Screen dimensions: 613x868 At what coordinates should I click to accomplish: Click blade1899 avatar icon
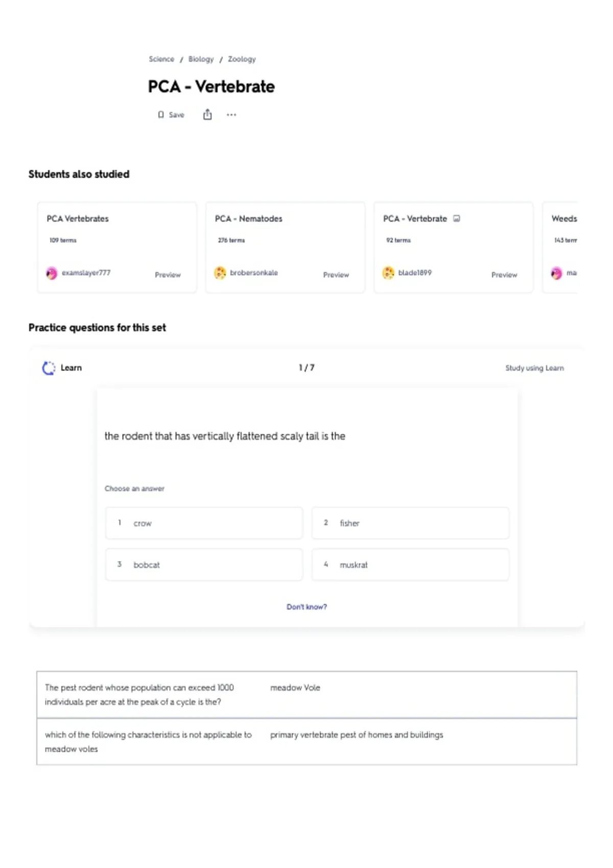[x=388, y=273]
